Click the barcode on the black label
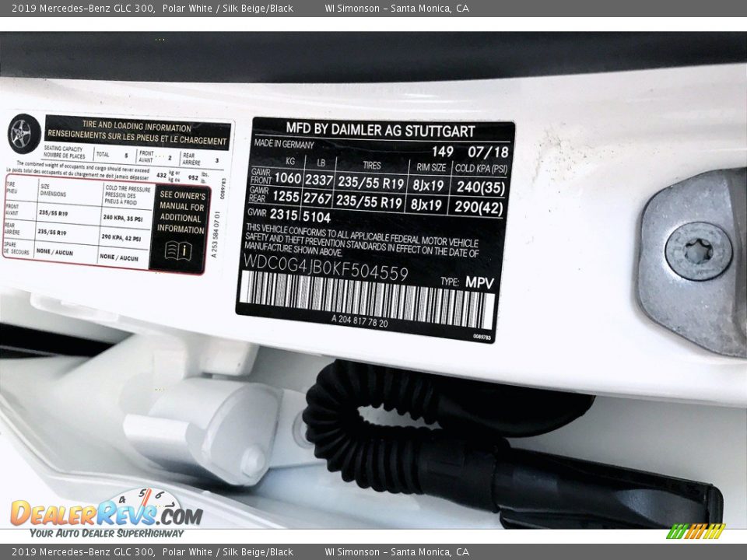Screen dimensions: 747x560 point(366,299)
